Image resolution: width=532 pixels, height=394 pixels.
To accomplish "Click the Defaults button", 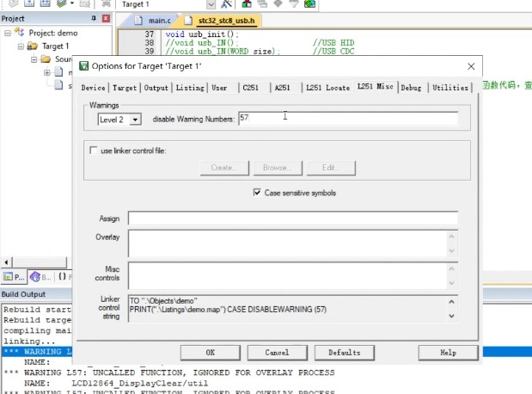I will (x=344, y=352).
